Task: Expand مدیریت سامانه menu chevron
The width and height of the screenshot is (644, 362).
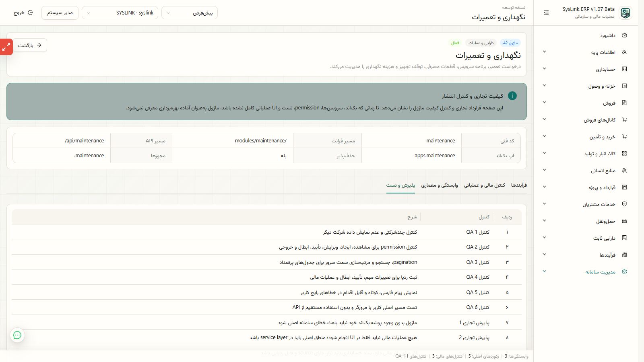Action: click(544, 271)
